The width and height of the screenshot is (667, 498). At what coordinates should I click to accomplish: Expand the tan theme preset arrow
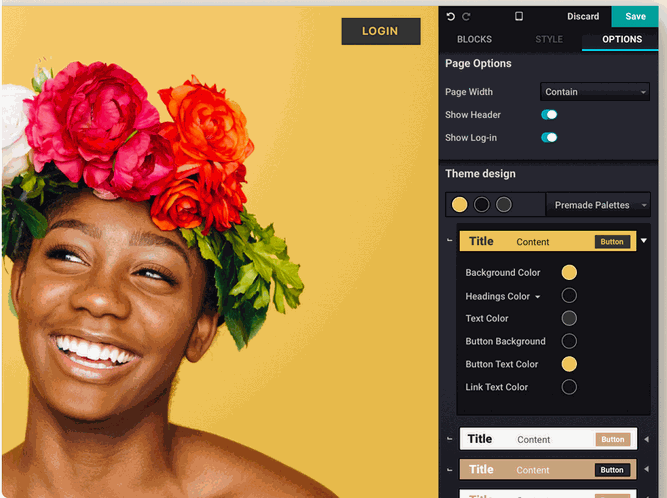coord(646,469)
